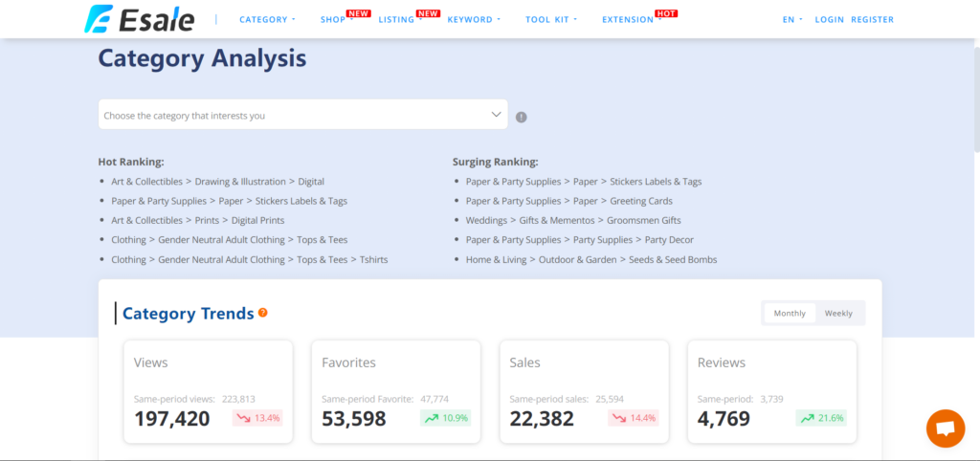Image resolution: width=980 pixels, height=461 pixels.
Task: Click the REGISTER link
Action: click(872, 19)
